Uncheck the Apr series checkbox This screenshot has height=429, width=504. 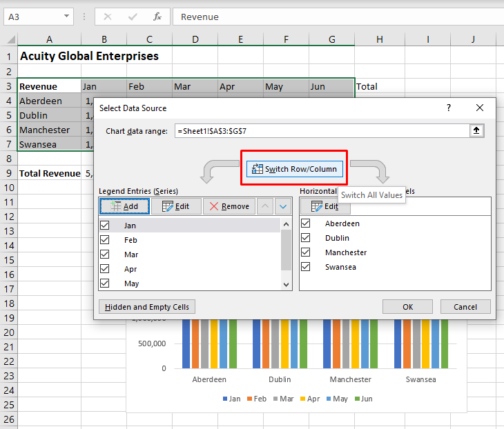[105, 268]
